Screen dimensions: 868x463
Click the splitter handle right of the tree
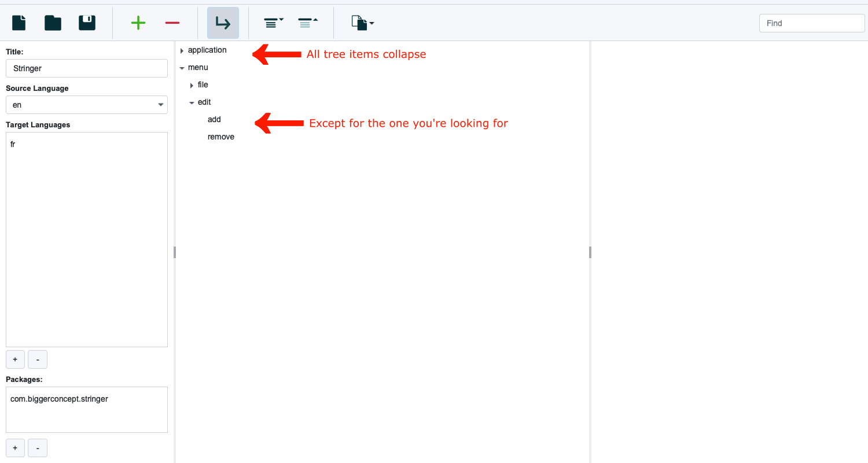(x=590, y=252)
